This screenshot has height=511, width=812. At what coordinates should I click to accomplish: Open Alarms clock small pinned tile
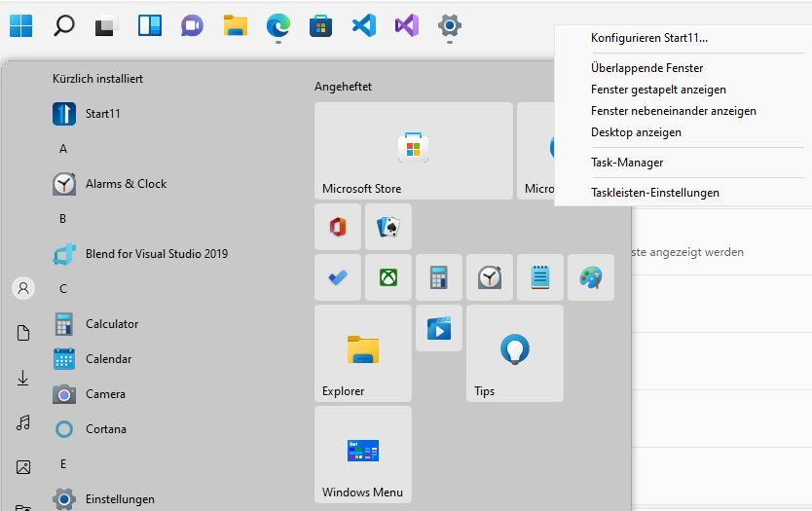[490, 277]
